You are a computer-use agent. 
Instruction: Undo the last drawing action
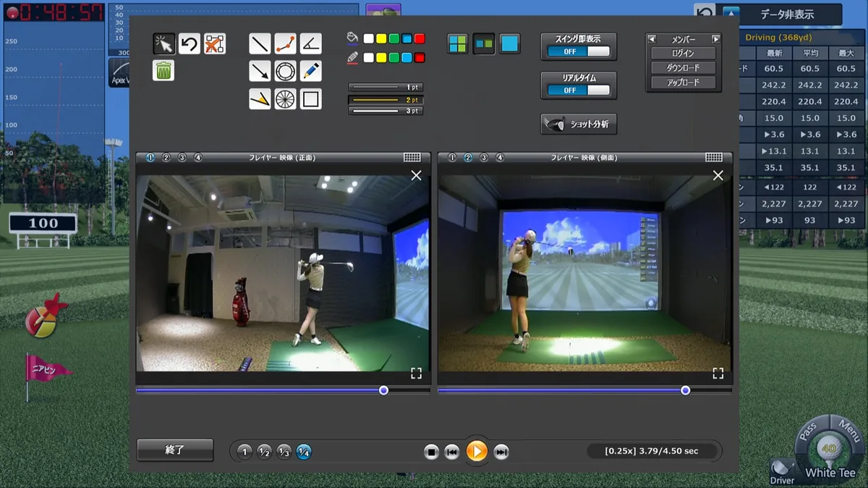click(190, 44)
